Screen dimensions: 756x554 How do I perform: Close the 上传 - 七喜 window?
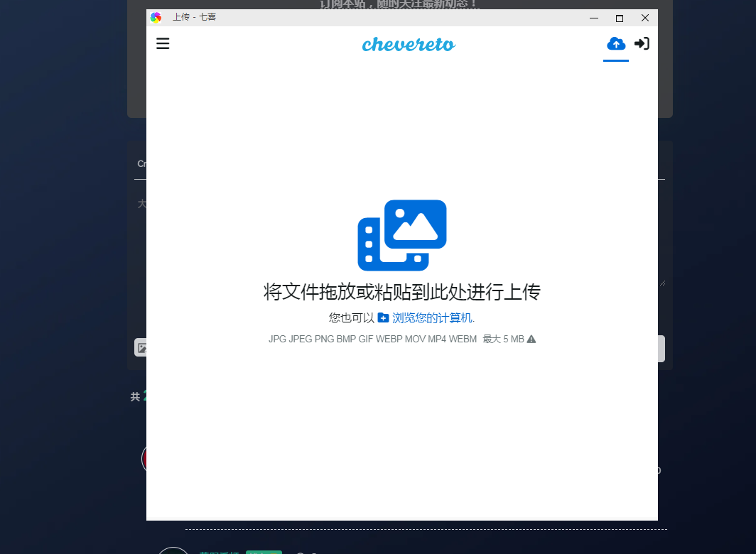pyautogui.click(x=645, y=18)
